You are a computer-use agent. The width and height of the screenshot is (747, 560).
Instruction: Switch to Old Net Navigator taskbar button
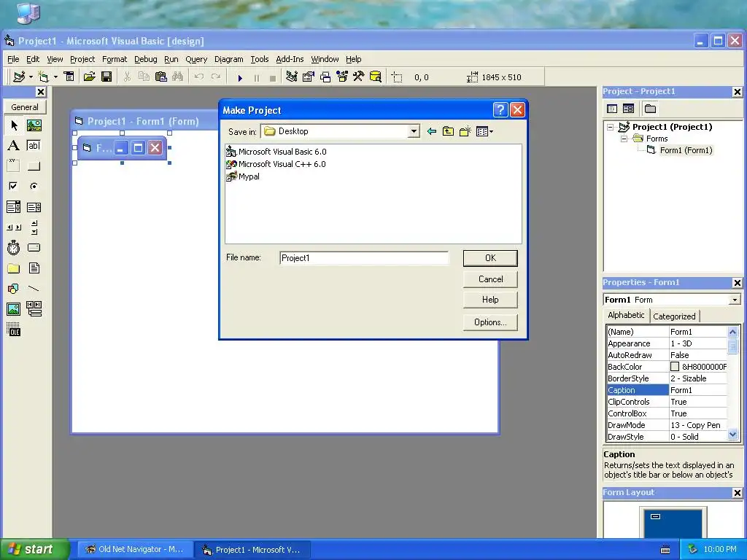click(136, 550)
